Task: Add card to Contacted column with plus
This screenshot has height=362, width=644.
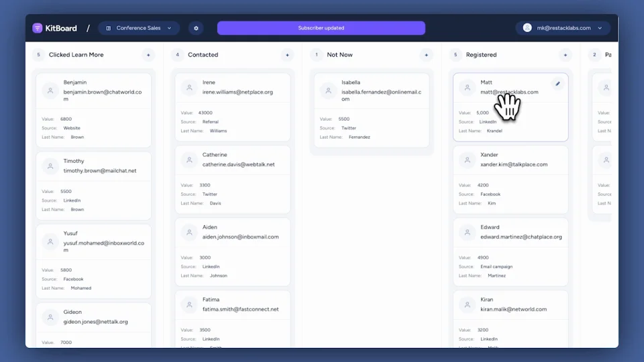Action: pos(287,55)
